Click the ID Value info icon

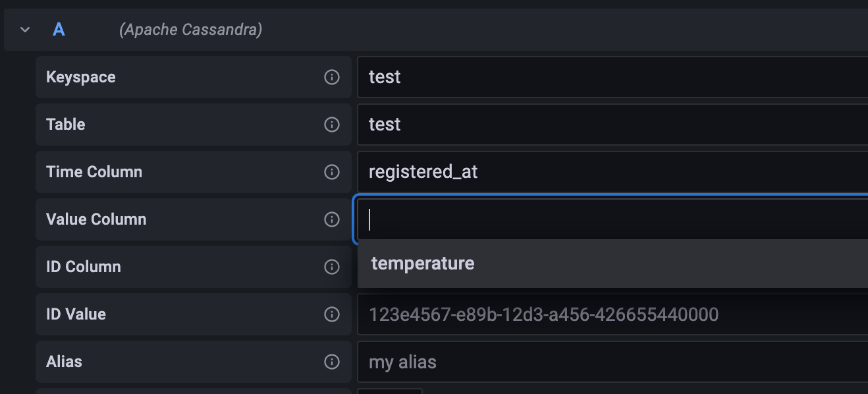pyautogui.click(x=332, y=314)
